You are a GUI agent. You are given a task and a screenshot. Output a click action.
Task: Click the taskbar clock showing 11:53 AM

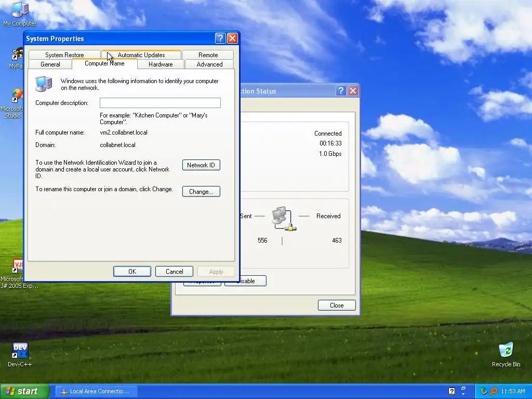tap(513, 391)
